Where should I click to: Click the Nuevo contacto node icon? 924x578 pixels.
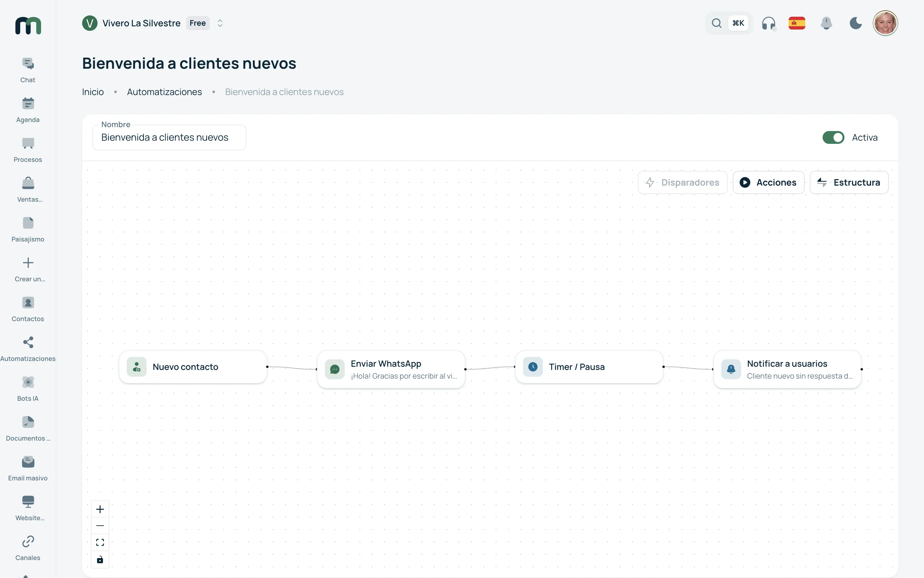[x=137, y=367]
